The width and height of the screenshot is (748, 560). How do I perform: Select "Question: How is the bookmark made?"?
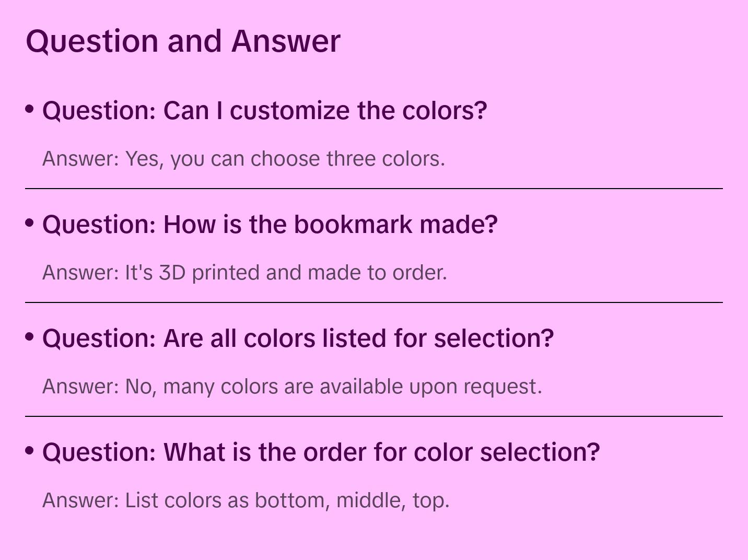270,225
